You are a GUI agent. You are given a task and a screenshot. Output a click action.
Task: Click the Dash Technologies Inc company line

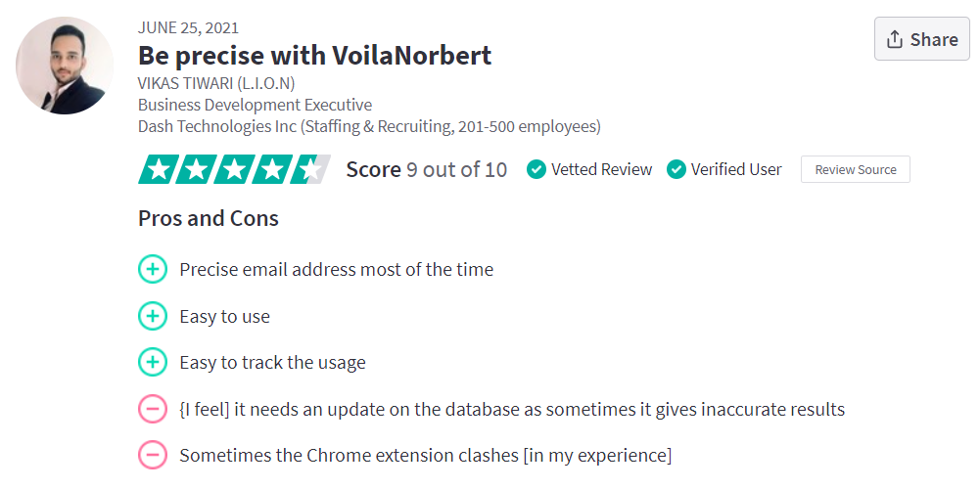[369, 126]
